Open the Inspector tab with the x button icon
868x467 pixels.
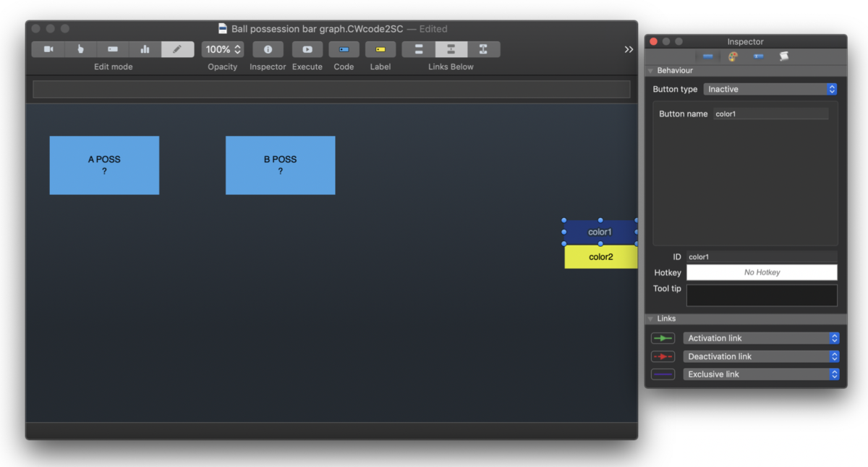(x=758, y=56)
